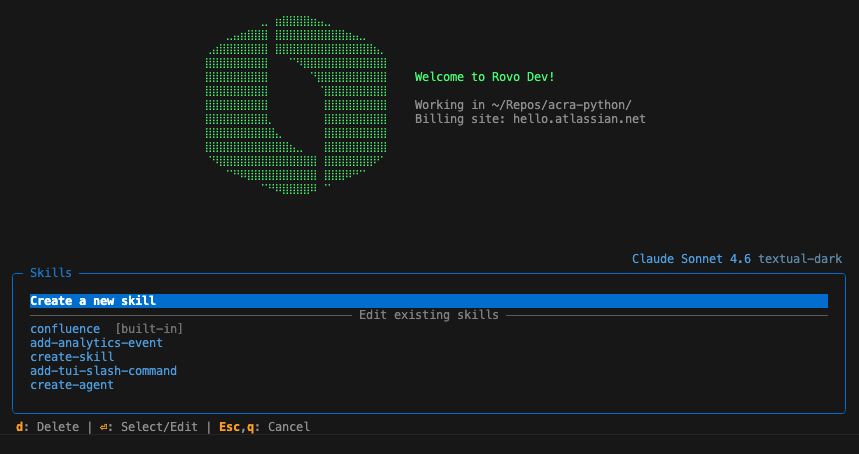Click the 'Skills' panel title
The height and width of the screenshot is (454, 859).
[51, 273]
